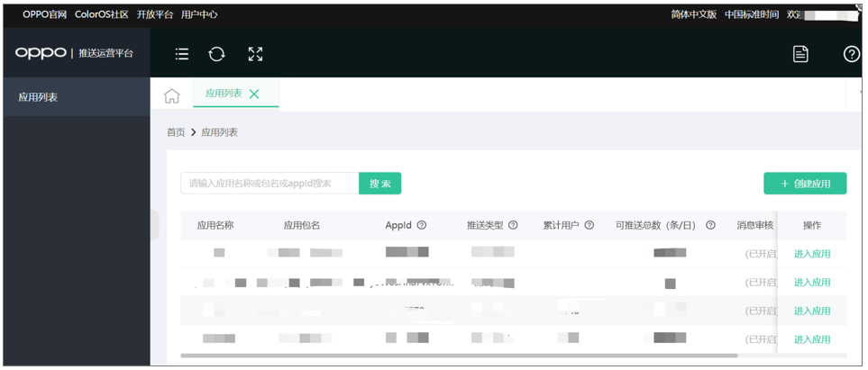
Task: Click help icon next to 累计用户
Action: click(x=589, y=225)
